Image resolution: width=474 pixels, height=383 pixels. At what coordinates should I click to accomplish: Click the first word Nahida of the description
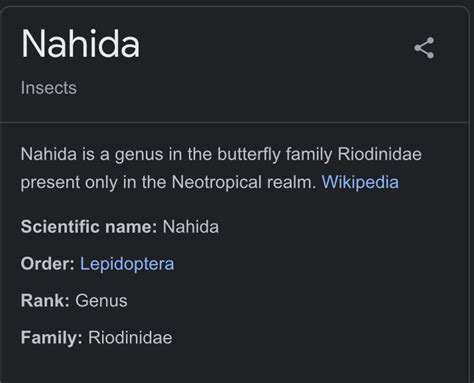point(49,154)
